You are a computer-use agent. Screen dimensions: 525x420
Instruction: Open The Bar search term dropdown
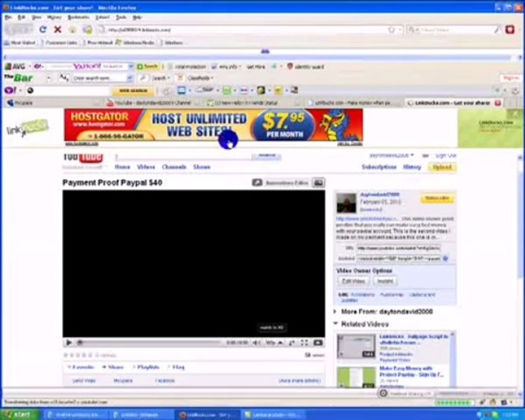click(x=129, y=78)
